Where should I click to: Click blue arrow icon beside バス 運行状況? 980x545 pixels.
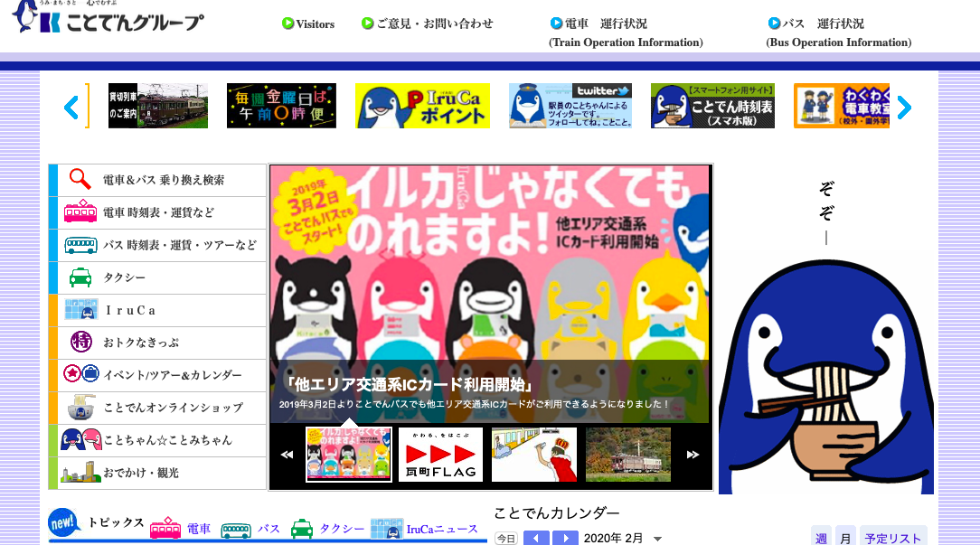click(774, 23)
